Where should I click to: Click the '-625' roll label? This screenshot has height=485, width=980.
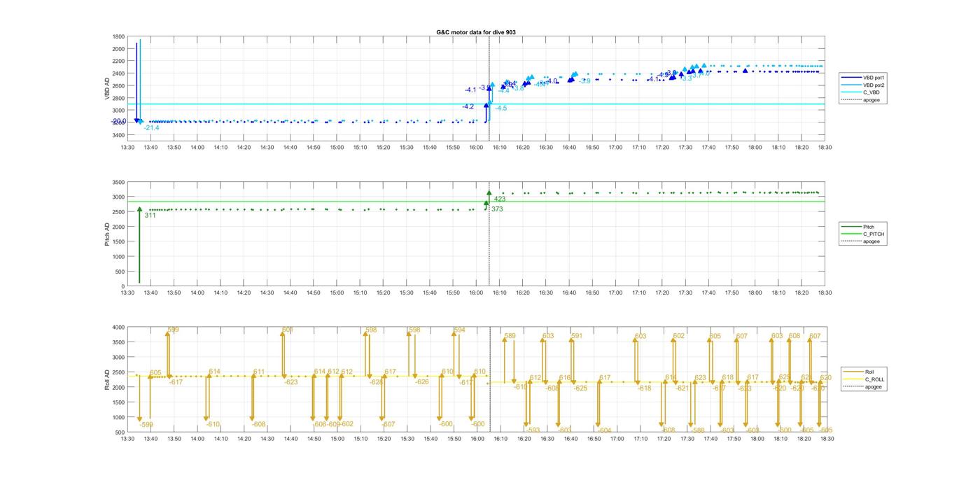[x=580, y=388]
